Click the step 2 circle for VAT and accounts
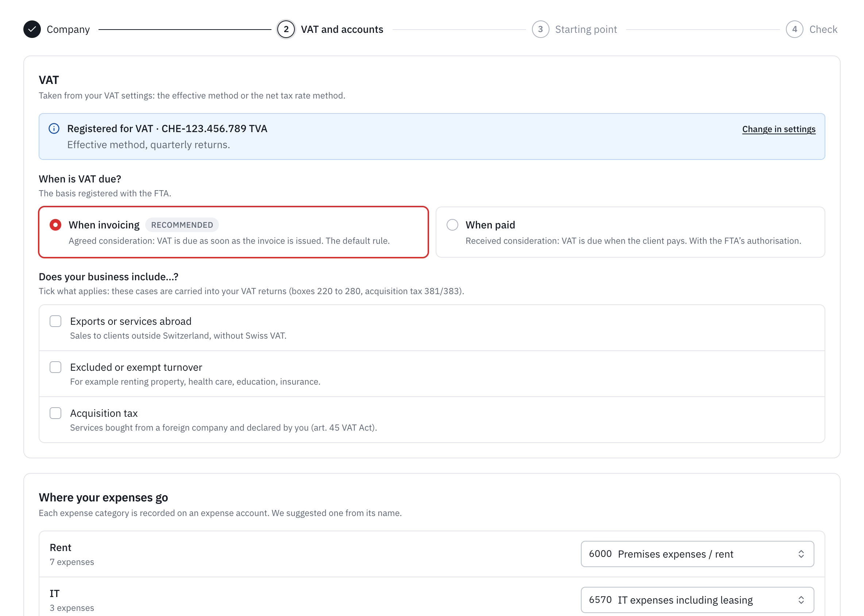This screenshot has width=864, height=616. tap(286, 29)
